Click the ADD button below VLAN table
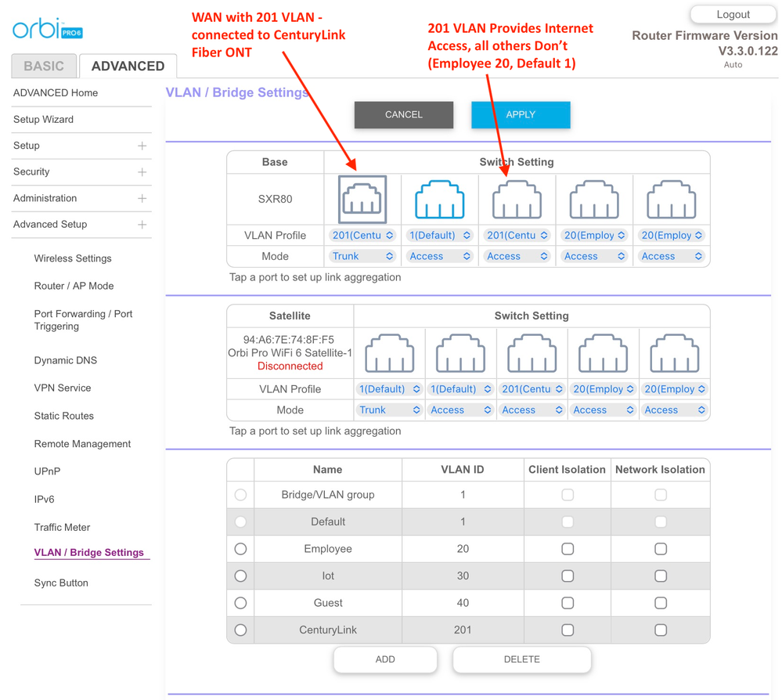 pyautogui.click(x=385, y=659)
